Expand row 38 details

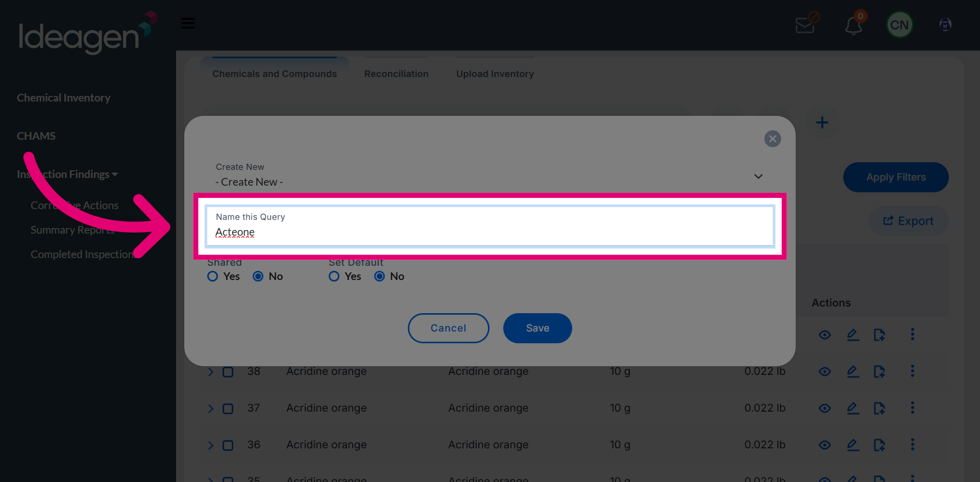[211, 372]
